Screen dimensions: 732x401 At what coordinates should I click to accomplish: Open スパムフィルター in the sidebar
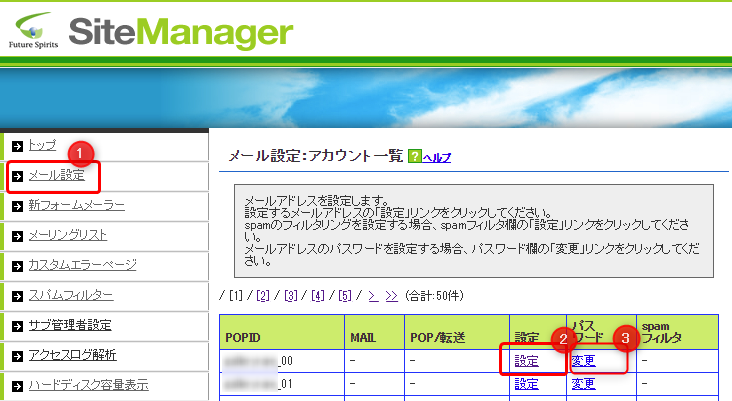71,295
